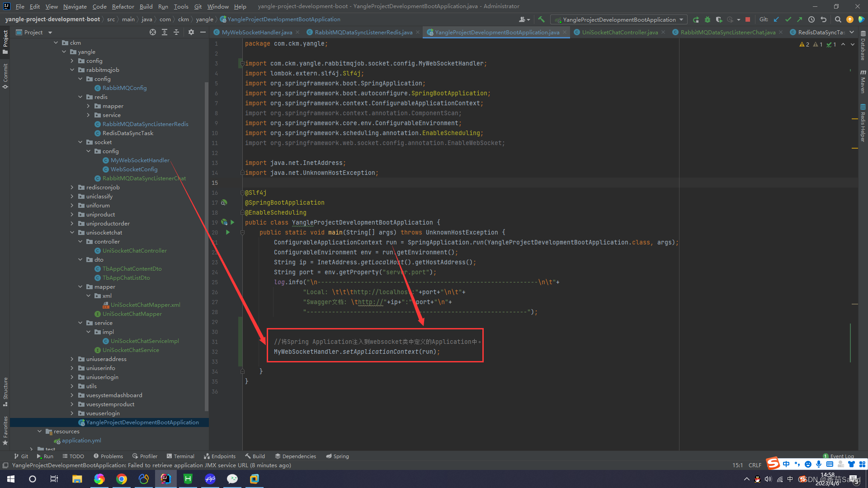
Task: Collapse all in Project panel
Action: coord(176,32)
